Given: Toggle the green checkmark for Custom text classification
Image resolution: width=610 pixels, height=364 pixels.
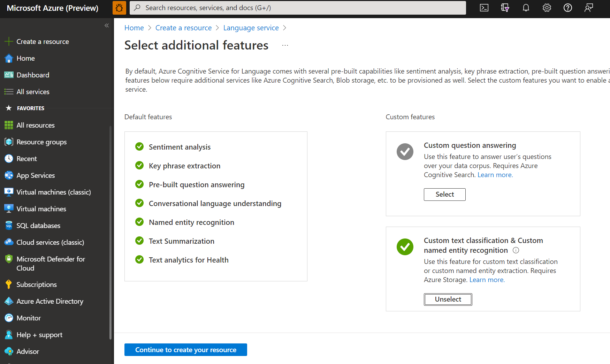Looking at the screenshot, I should [x=405, y=247].
